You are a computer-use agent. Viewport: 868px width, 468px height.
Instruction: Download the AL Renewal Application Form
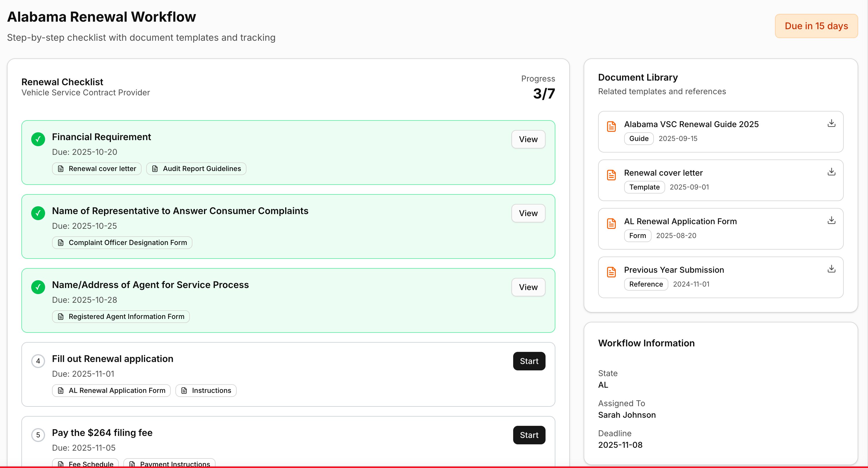pyautogui.click(x=832, y=220)
